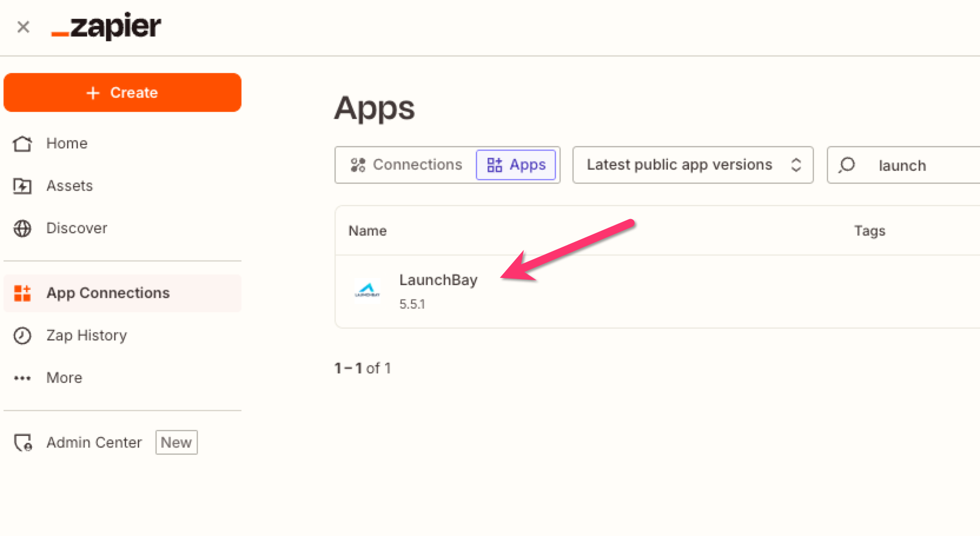Open Admin Center

tap(94, 442)
